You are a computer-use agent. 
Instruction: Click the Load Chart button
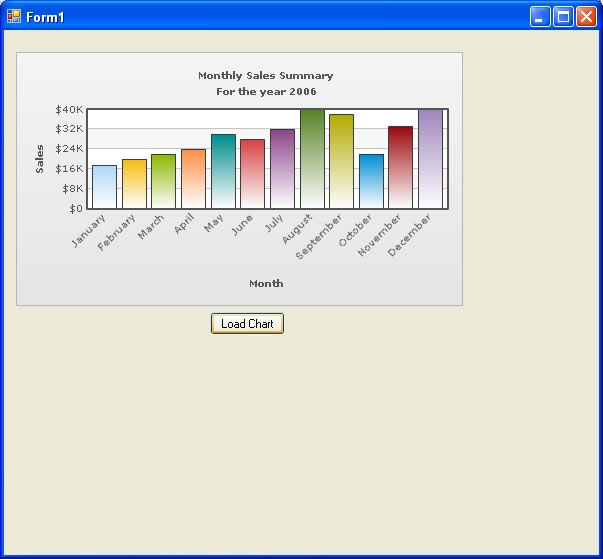coord(247,323)
